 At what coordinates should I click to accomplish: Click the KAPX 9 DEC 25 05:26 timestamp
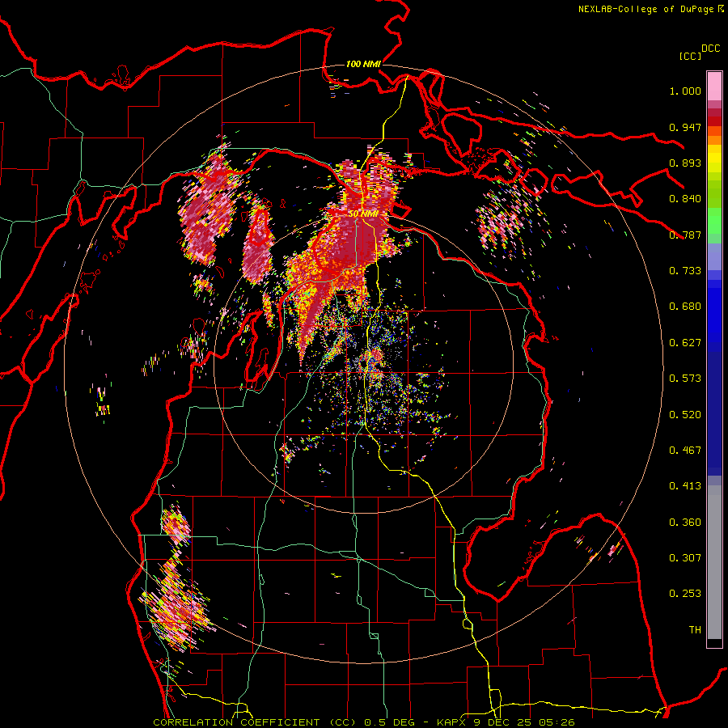click(x=506, y=722)
